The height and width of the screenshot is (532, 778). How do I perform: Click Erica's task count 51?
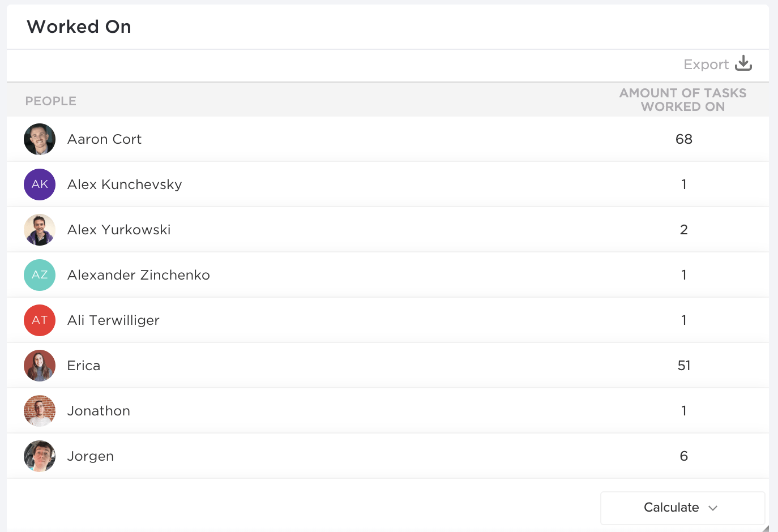click(683, 366)
